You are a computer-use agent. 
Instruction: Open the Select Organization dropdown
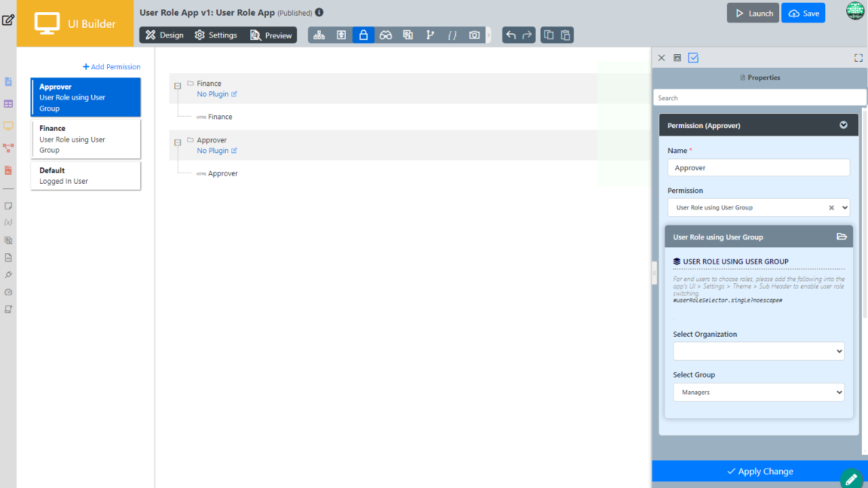[x=758, y=351]
